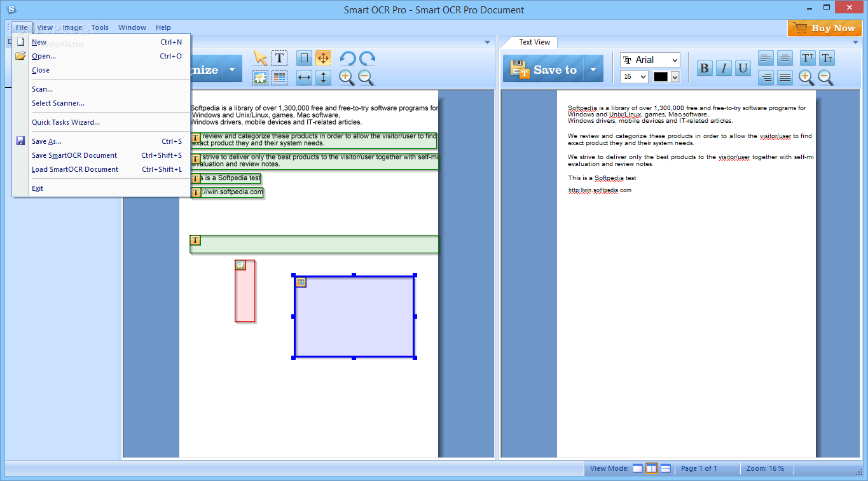This screenshot has height=481, width=868.
Task: Open the View menu
Action: (45, 27)
